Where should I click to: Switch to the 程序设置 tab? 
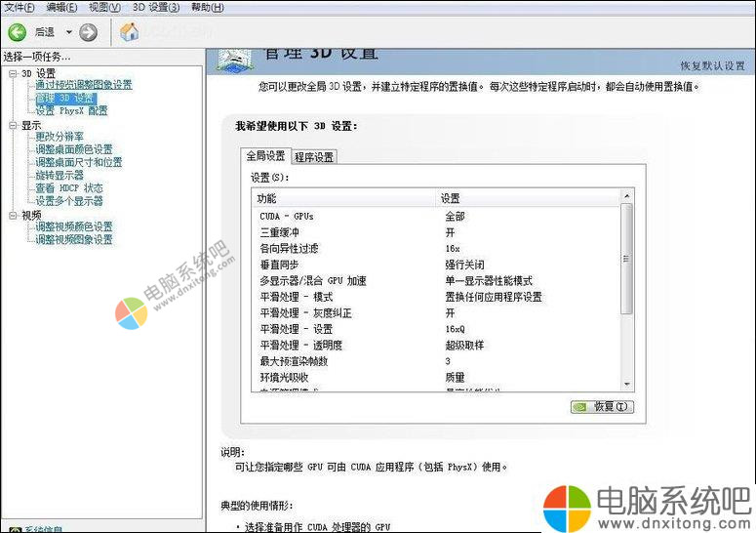(x=314, y=157)
